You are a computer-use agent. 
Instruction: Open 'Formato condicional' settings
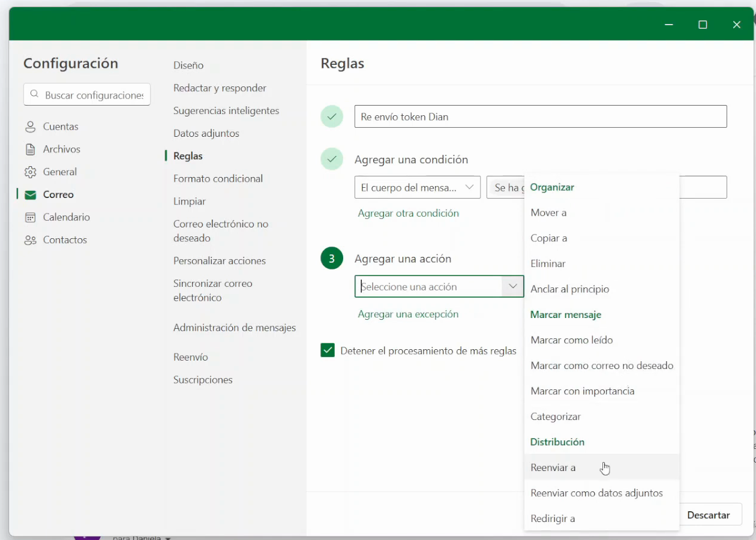pos(218,179)
